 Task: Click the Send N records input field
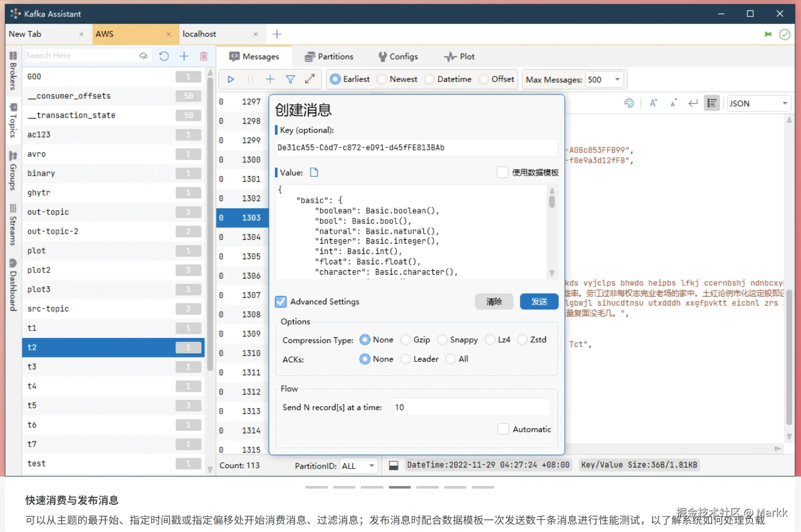[x=471, y=407]
